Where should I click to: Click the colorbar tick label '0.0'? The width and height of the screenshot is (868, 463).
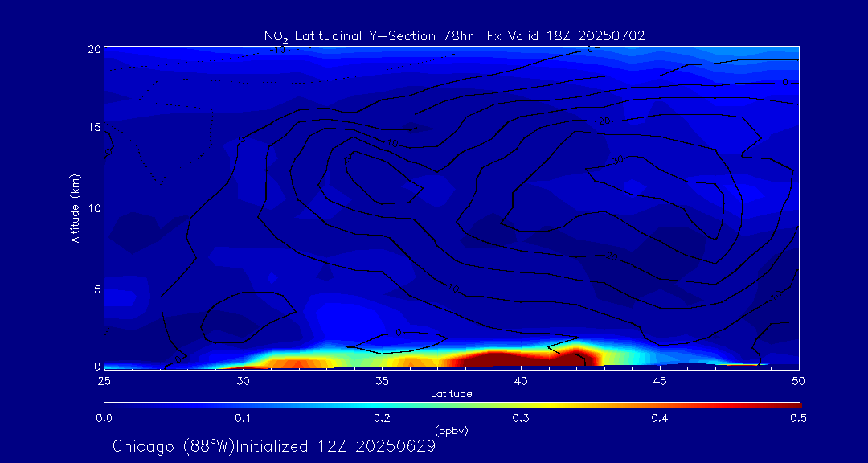(x=104, y=418)
